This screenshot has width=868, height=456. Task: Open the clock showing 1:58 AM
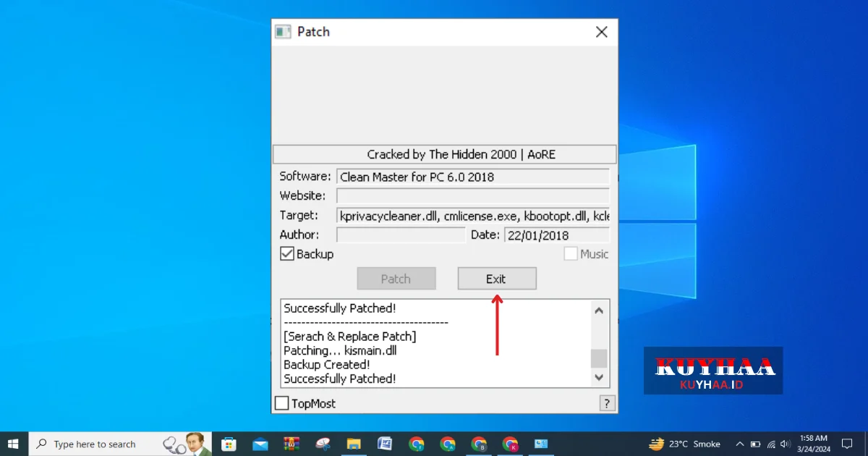[x=813, y=444]
